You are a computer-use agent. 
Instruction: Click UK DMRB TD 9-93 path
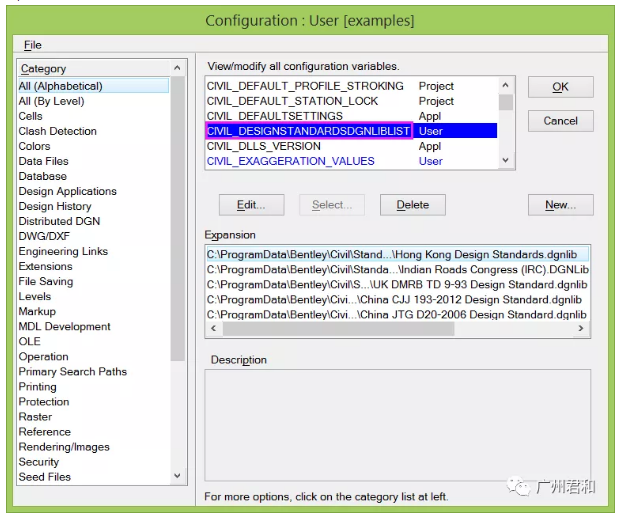coord(397,285)
